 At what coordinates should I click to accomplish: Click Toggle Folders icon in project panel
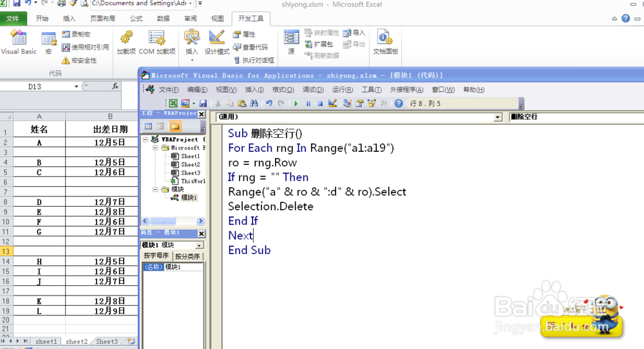[x=175, y=126]
